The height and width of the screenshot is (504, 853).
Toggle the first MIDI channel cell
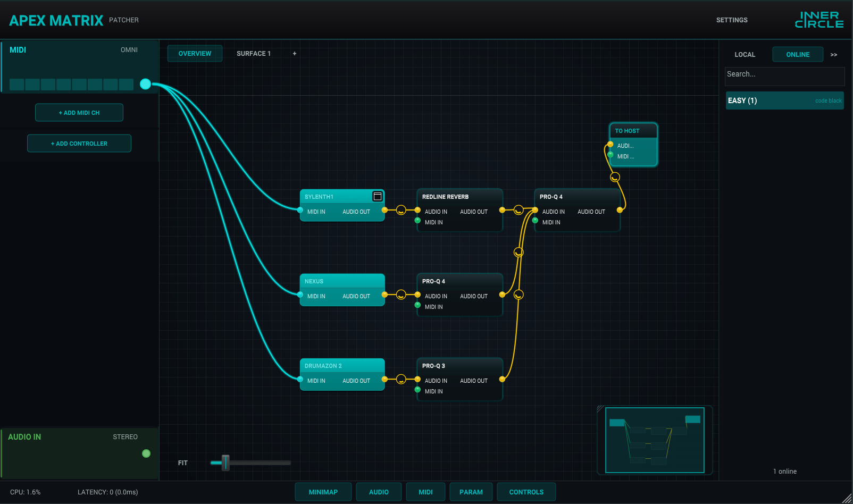pyautogui.click(x=17, y=85)
